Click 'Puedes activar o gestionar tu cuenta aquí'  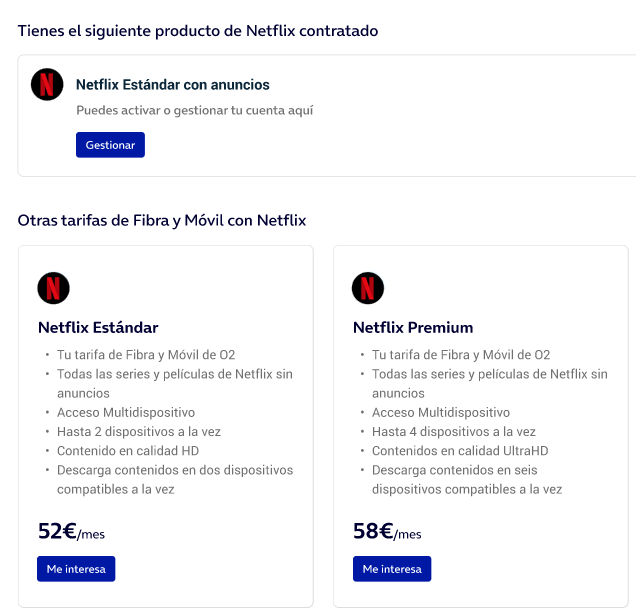195,110
